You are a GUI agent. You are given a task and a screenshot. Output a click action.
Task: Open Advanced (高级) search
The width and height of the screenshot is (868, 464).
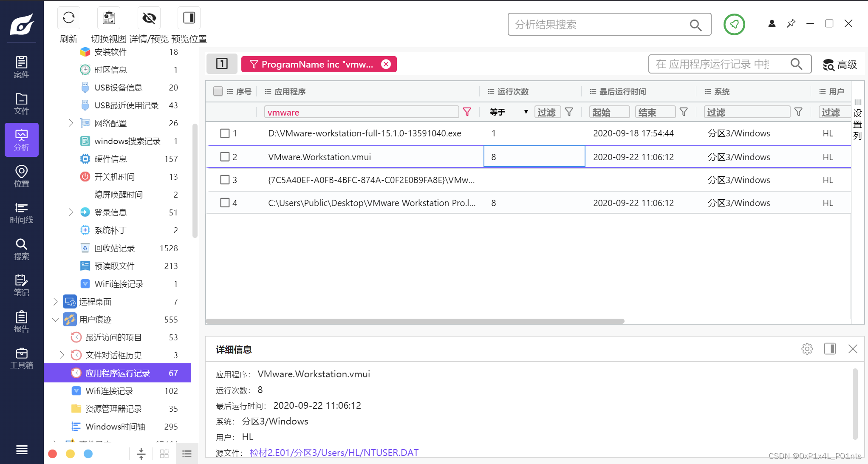pos(840,65)
